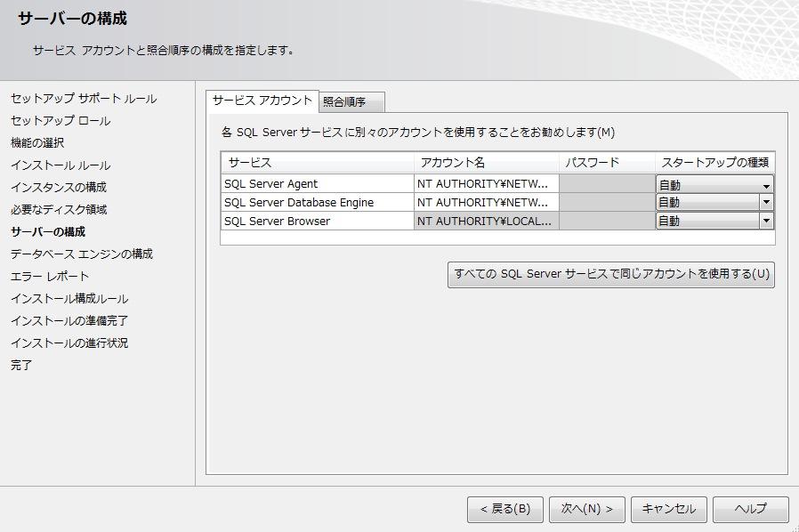The height and width of the screenshot is (532, 799).
Task: Click インストールの準備完了 step in sidebar
Action: pyautogui.click(x=69, y=321)
